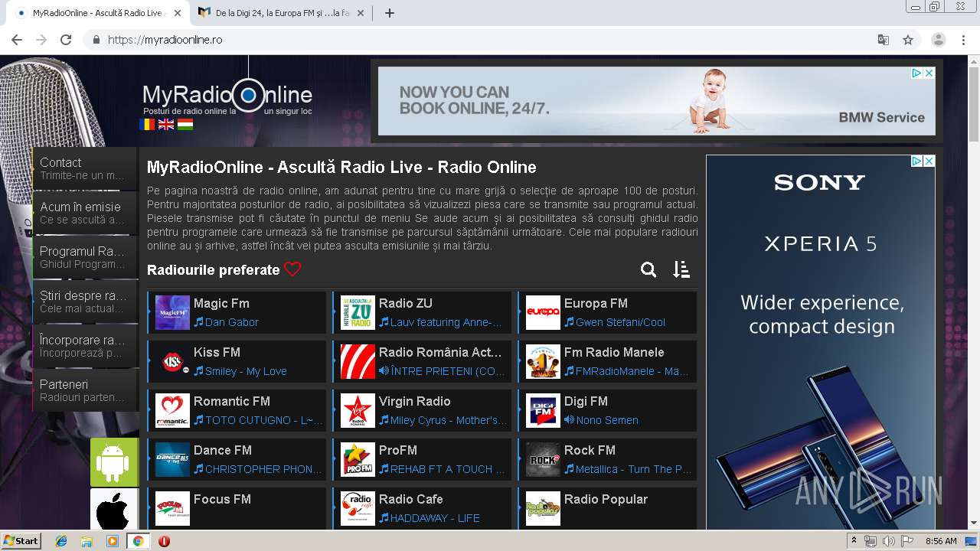Open Programul Radio guide menu item

(x=85, y=257)
